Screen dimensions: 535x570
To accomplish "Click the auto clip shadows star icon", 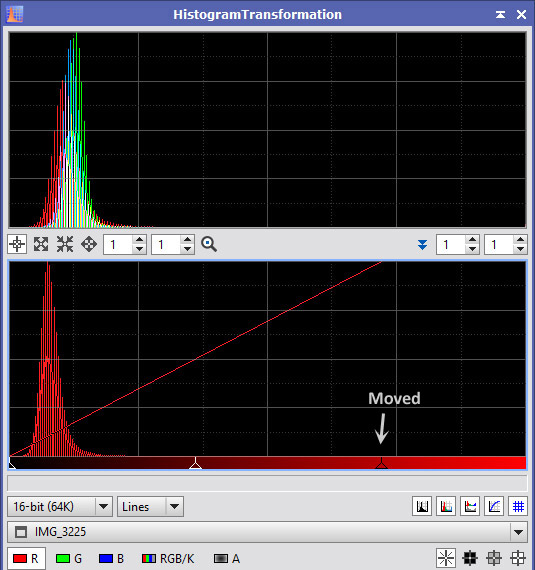I will pyautogui.click(x=446, y=558).
